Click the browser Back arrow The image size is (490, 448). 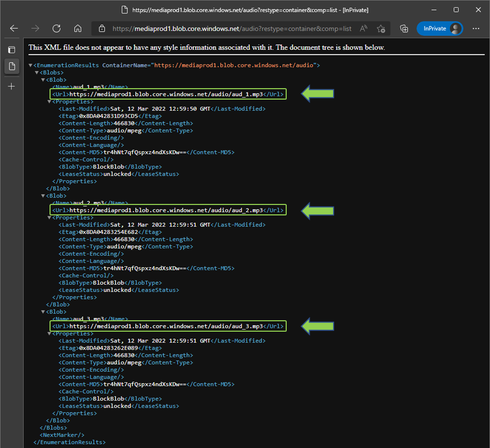click(14, 29)
